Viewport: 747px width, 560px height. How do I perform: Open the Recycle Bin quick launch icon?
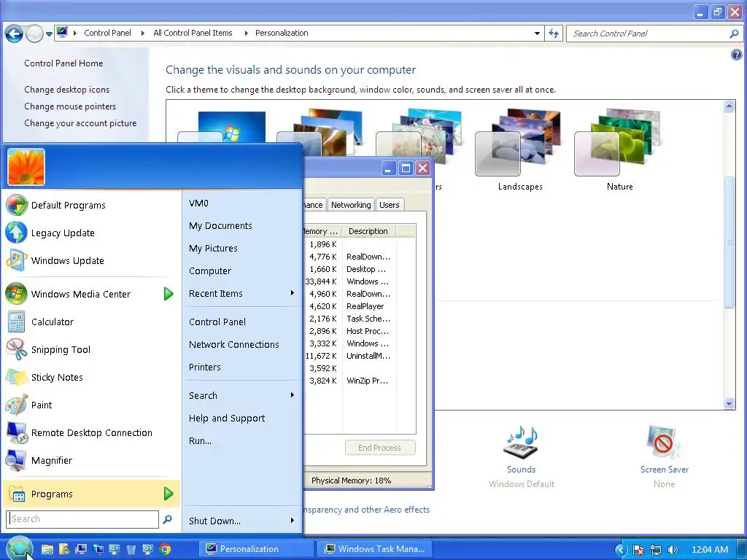(x=131, y=549)
